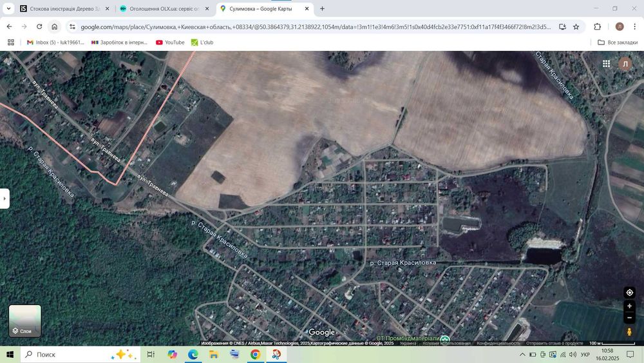Open network Wi-Fi tray icon
This screenshot has width=644, height=363.
click(x=563, y=355)
